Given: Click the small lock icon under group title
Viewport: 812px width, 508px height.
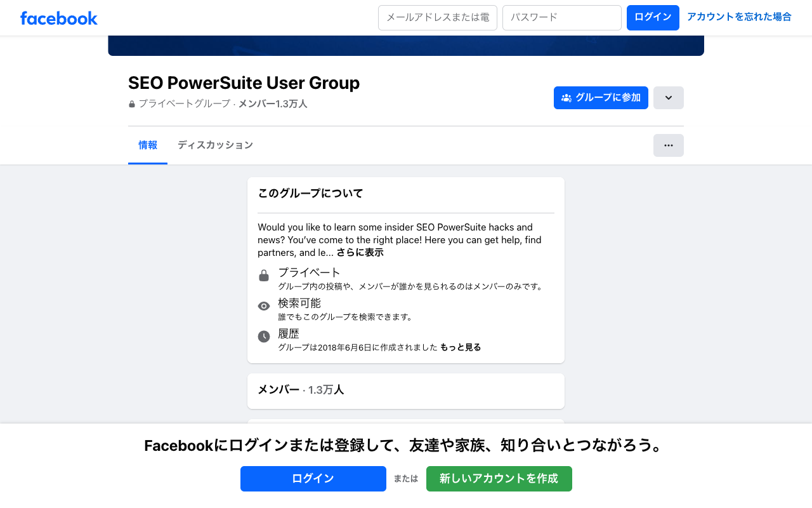Looking at the screenshot, I should coord(132,104).
